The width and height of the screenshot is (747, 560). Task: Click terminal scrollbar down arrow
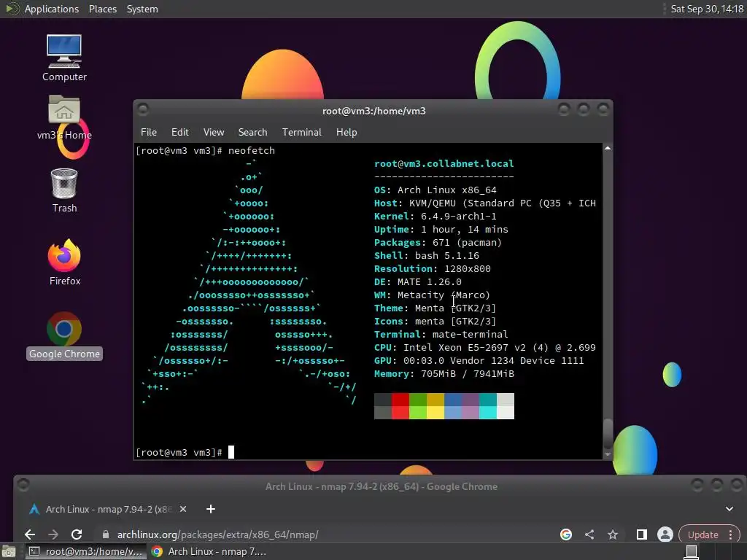click(x=608, y=455)
